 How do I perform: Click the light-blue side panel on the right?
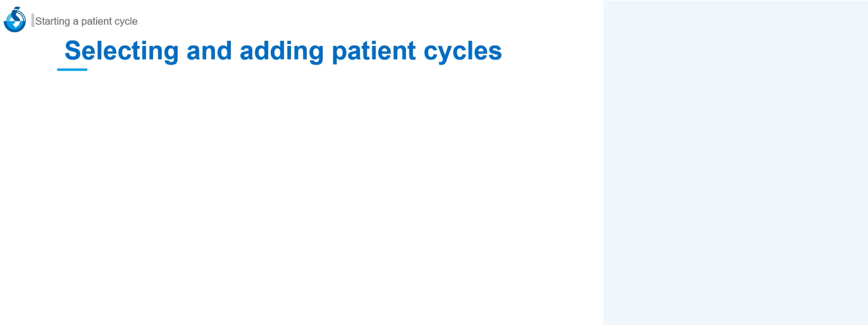point(735,162)
